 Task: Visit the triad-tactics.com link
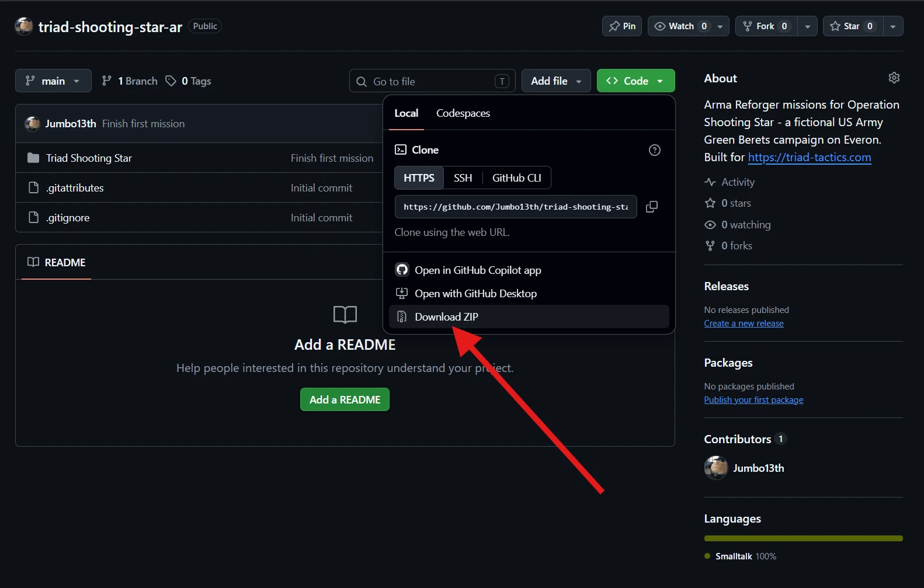pos(810,157)
